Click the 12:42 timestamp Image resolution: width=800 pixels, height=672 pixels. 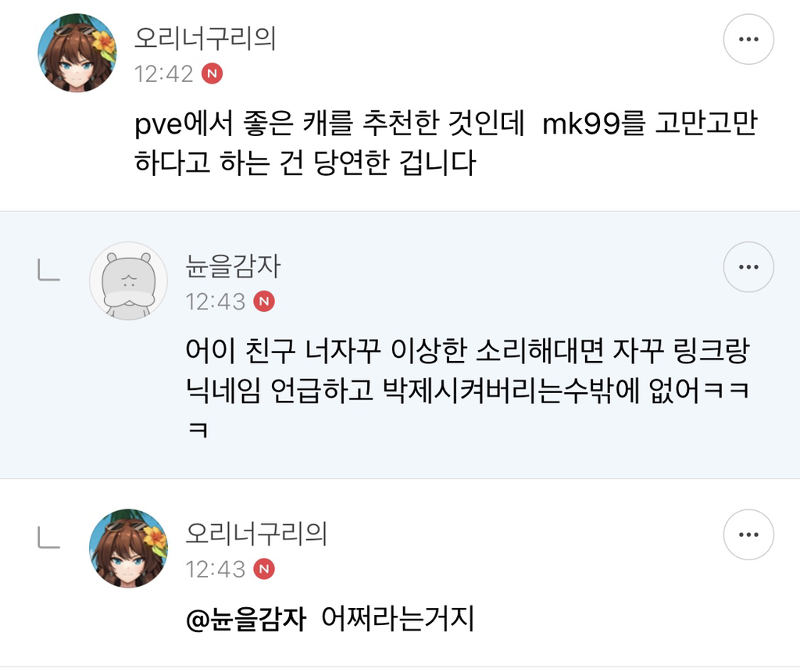point(163,73)
